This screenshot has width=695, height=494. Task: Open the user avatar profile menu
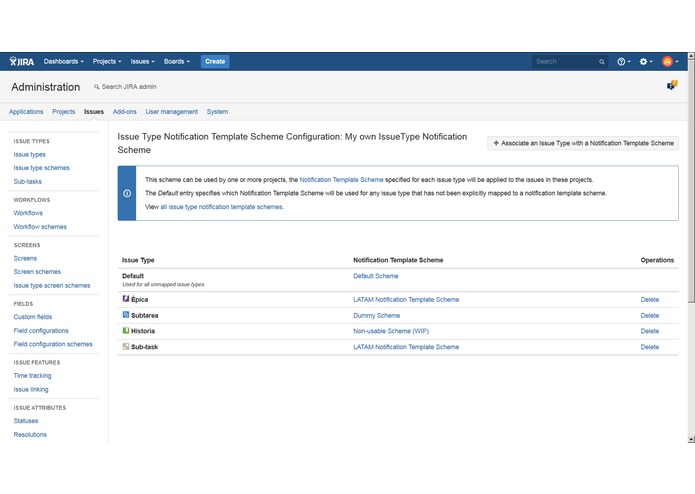(x=670, y=62)
